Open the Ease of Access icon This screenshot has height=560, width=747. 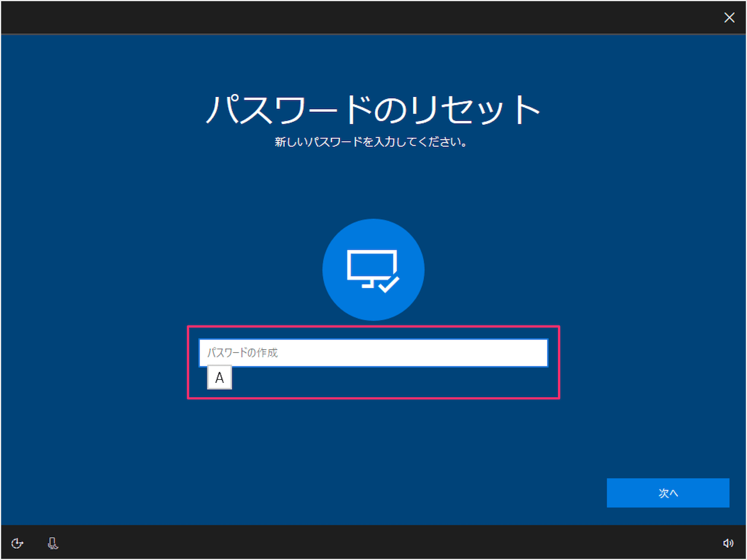pyautogui.click(x=18, y=543)
